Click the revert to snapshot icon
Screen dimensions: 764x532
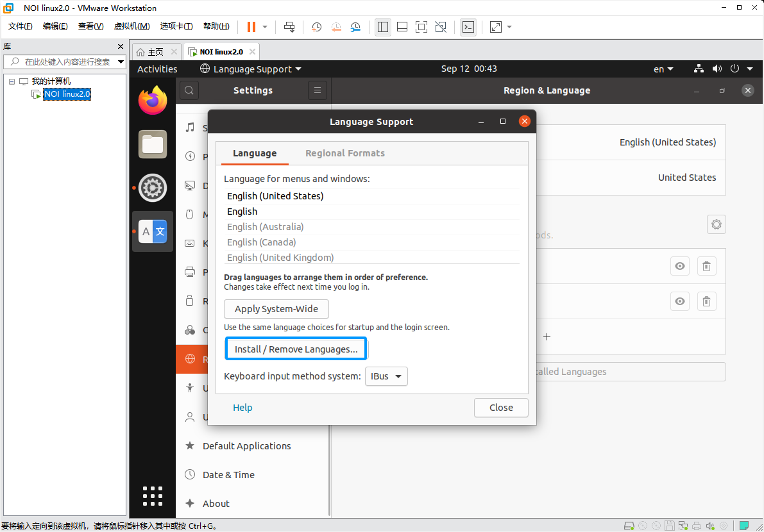click(x=336, y=27)
